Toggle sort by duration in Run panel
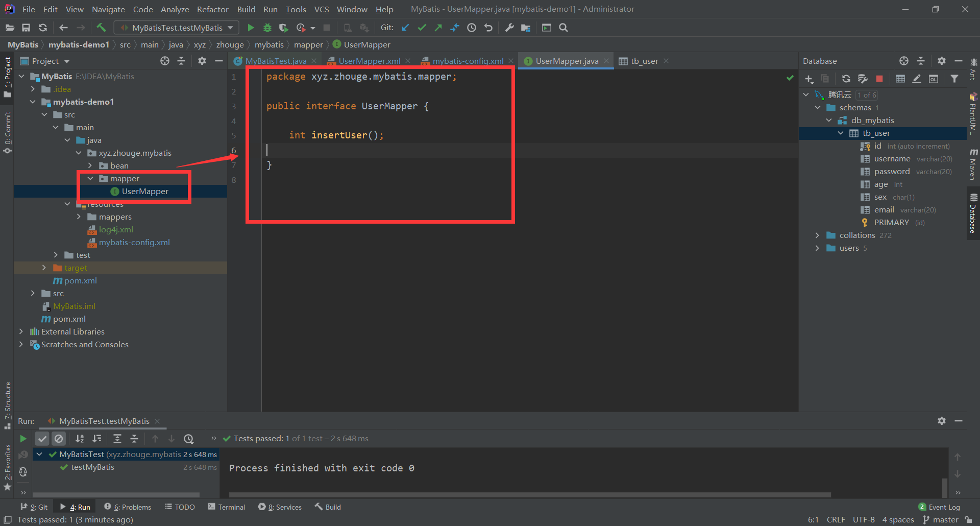980x526 pixels. tap(96, 438)
